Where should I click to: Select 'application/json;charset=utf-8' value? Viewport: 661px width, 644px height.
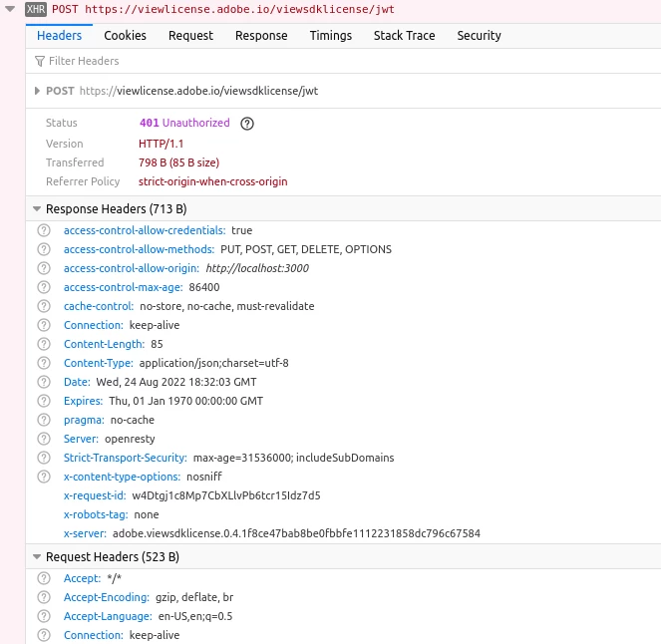coord(214,363)
